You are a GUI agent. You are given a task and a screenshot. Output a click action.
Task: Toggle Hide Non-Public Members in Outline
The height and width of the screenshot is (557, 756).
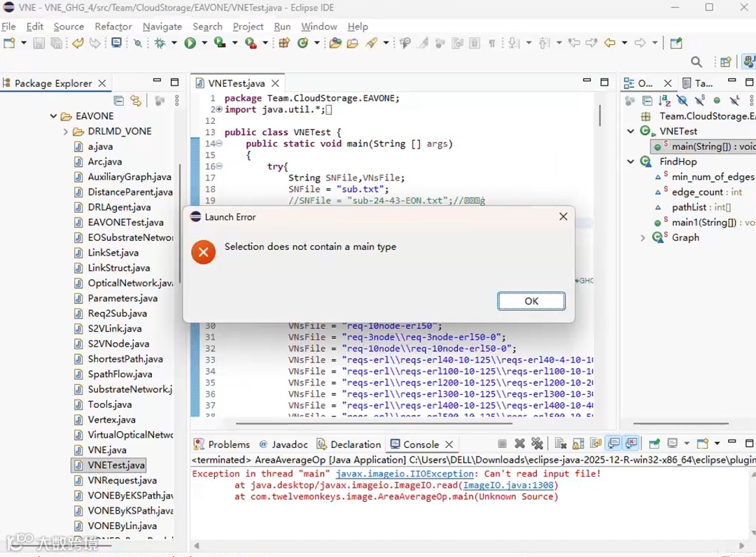[x=717, y=100]
